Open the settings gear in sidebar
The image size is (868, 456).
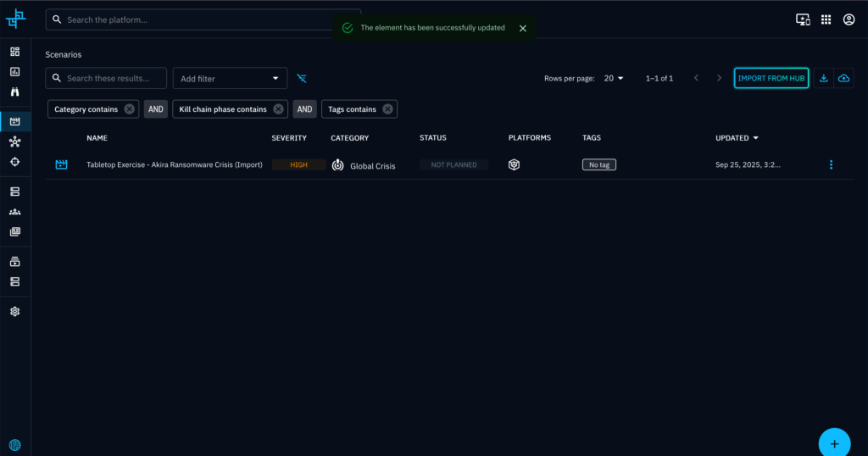[14, 312]
